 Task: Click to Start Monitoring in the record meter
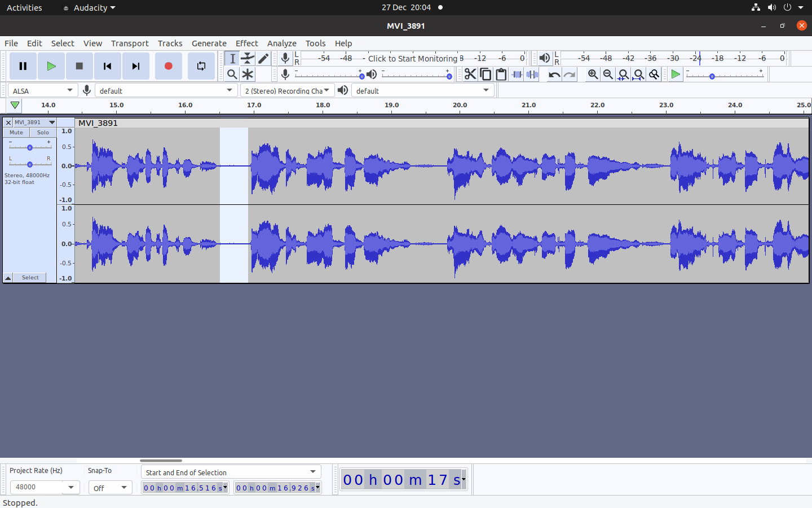point(413,58)
